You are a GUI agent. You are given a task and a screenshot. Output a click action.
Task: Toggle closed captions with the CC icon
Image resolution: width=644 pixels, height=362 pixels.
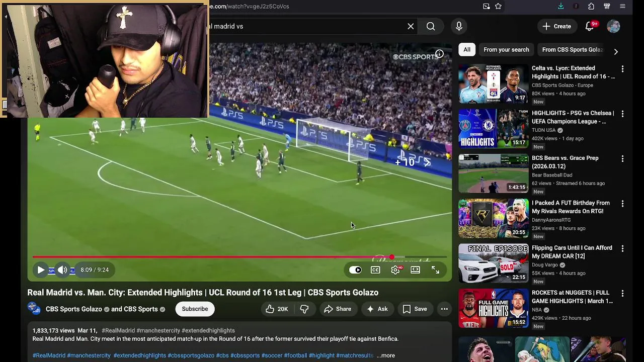pos(375,270)
